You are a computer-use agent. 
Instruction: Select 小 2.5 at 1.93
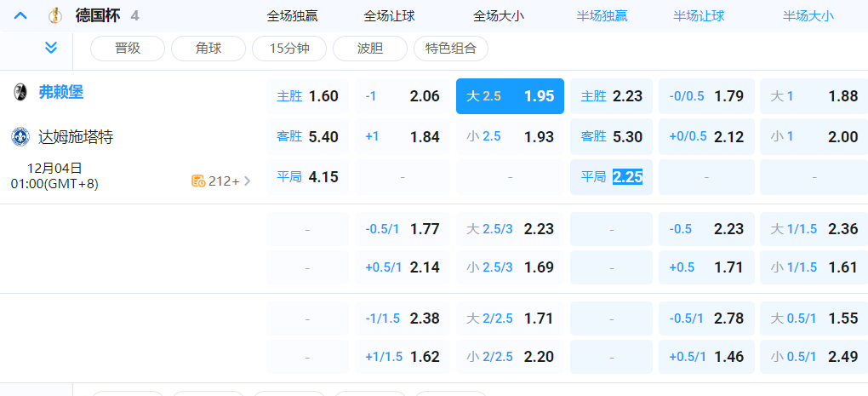[x=510, y=136]
